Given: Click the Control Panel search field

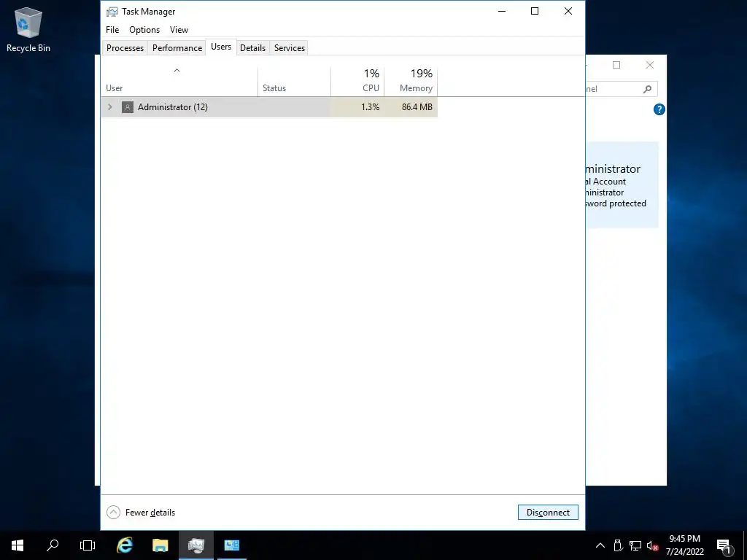Looking at the screenshot, I should click(x=622, y=89).
